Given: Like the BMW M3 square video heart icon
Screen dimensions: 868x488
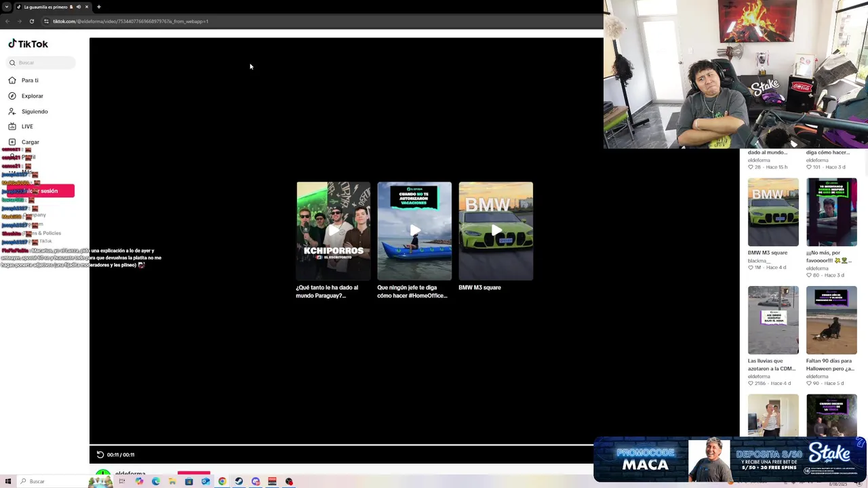Looking at the screenshot, I should click(x=751, y=268).
